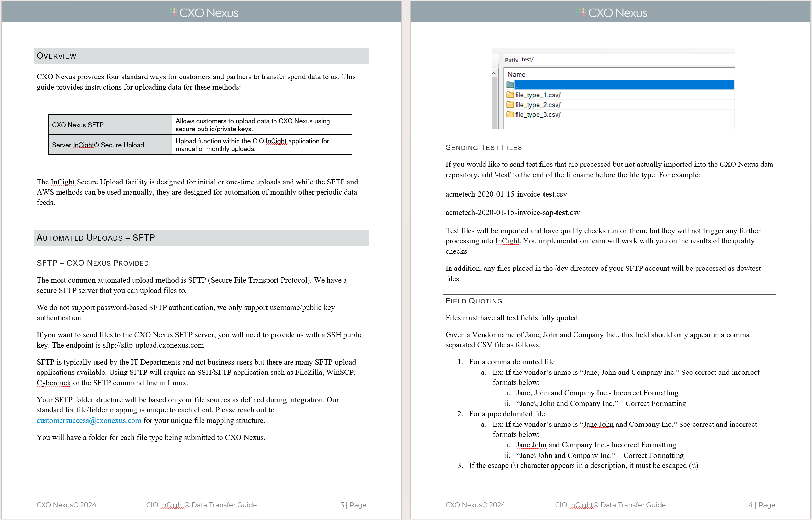The height and width of the screenshot is (520, 812).
Task: Click 'CXO Nexus© 2024' footer on page 4
Action: coord(475,505)
